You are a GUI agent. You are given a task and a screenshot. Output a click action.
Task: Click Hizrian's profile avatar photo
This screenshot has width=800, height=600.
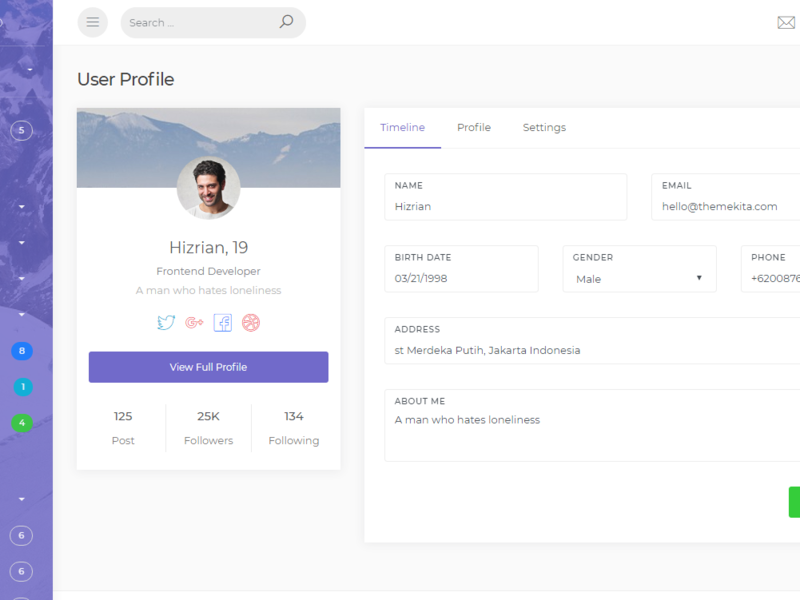(208, 188)
